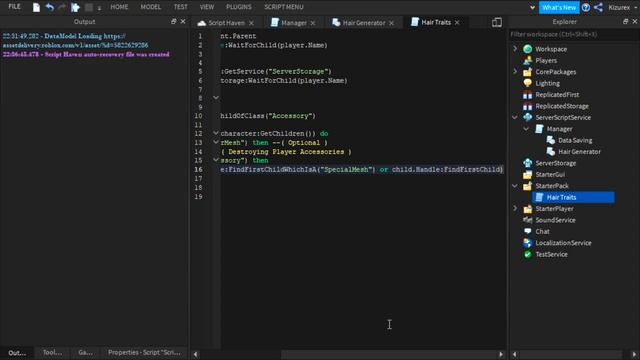
Task: Collapse the Manager script node
Action: click(527, 129)
